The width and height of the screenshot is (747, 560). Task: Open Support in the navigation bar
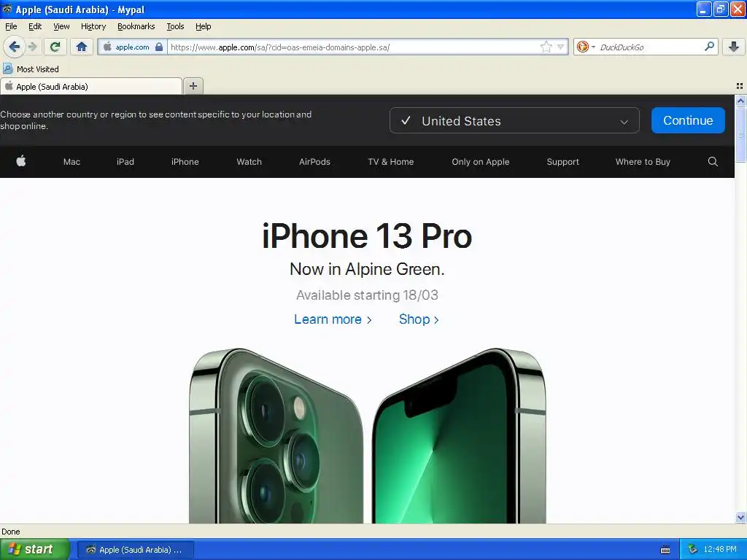click(562, 162)
